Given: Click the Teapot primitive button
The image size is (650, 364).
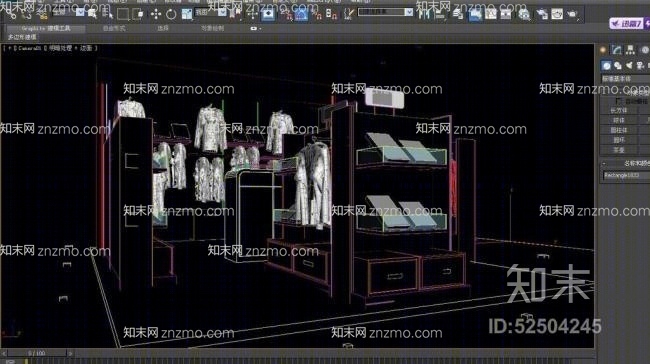Looking at the screenshot, I should pos(619,150).
